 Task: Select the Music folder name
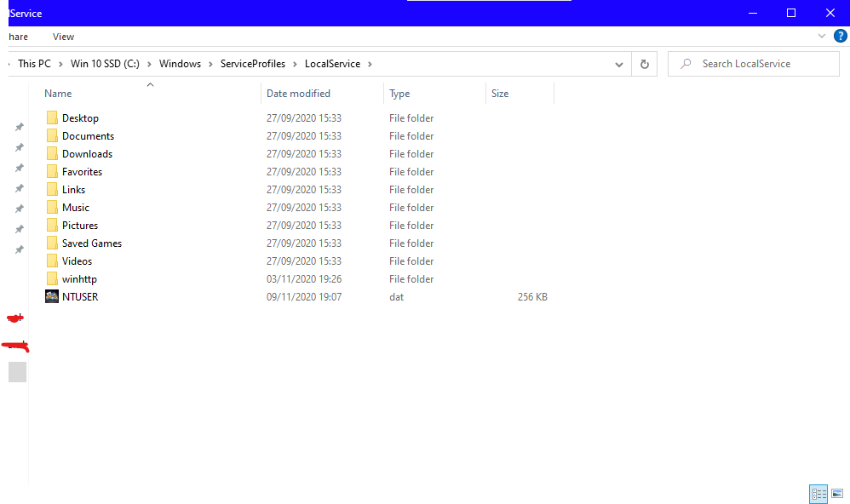pos(75,208)
